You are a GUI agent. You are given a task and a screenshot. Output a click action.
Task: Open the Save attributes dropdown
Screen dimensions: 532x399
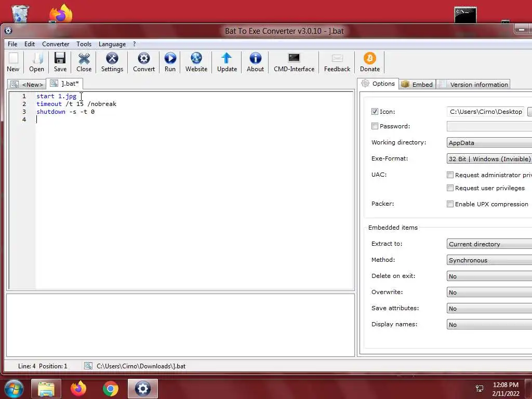[x=489, y=309]
